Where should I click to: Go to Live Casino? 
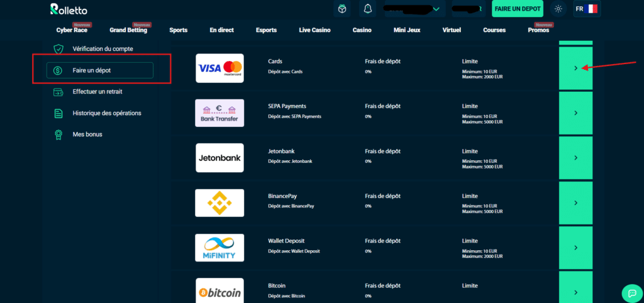point(314,30)
